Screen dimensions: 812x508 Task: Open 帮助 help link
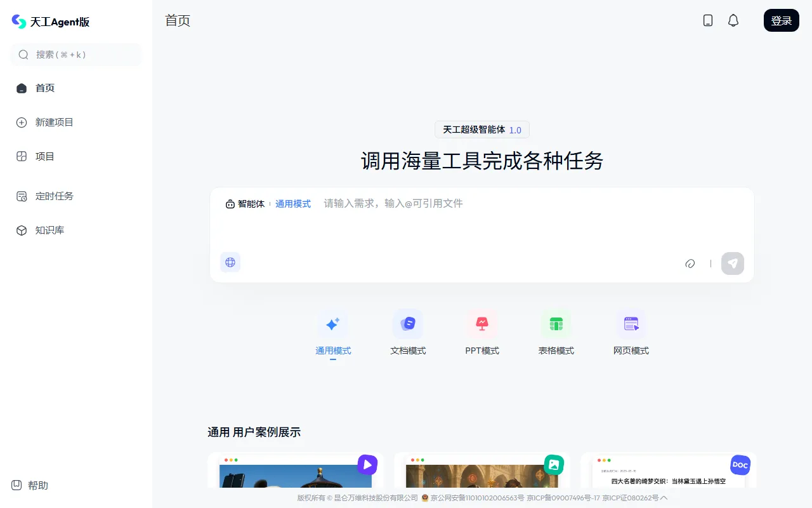(x=37, y=485)
